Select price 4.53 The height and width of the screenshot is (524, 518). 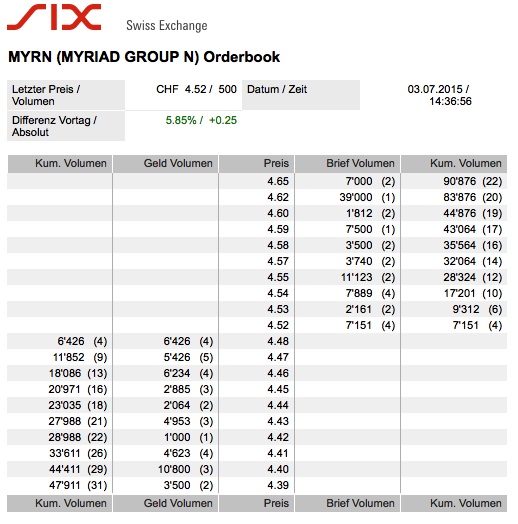click(x=278, y=309)
